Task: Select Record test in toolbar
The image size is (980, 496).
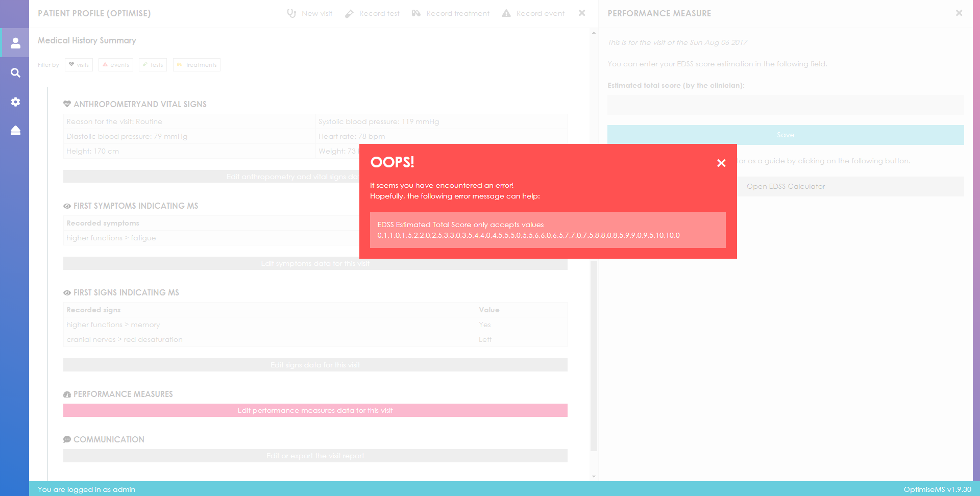Action: tap(372, 13)
